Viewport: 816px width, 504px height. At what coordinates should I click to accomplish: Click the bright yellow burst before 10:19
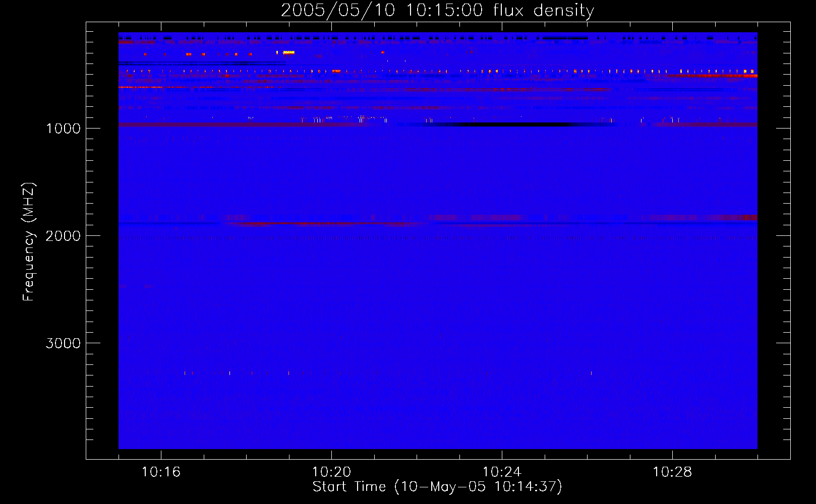[288, 52]
